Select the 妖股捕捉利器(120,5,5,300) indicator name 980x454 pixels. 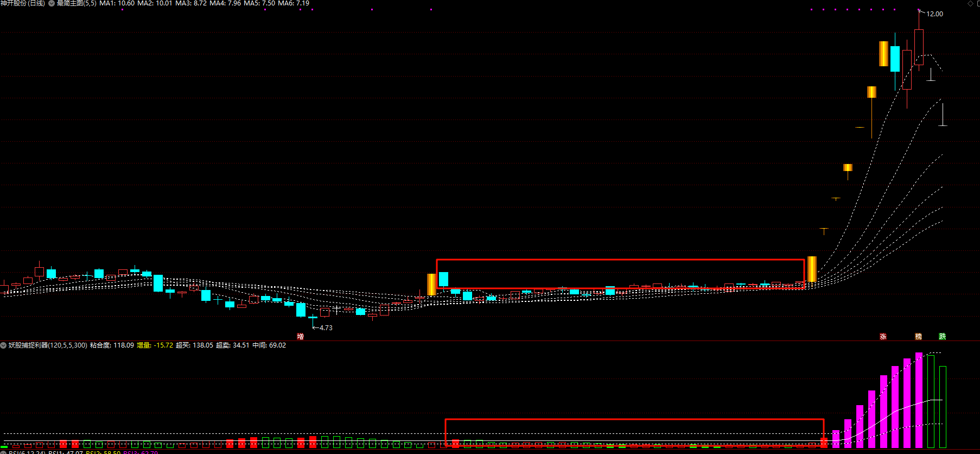48,345
